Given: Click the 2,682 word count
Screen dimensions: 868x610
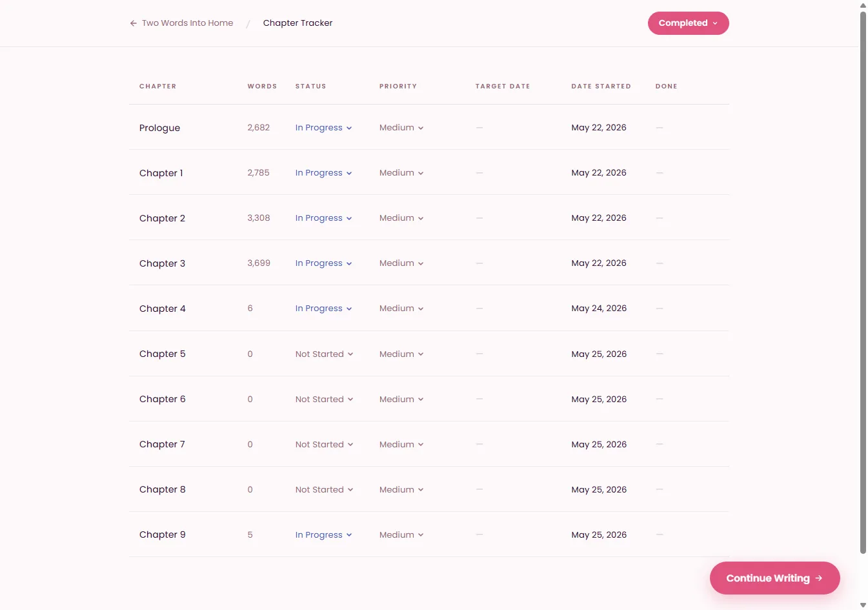Looking at the screenshot, I should [258, 128].
